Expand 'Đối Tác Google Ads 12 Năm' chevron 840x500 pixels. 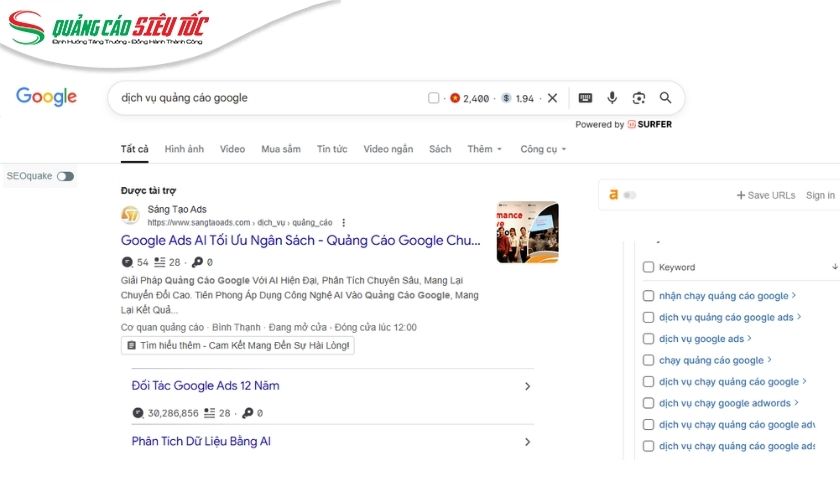527,386
